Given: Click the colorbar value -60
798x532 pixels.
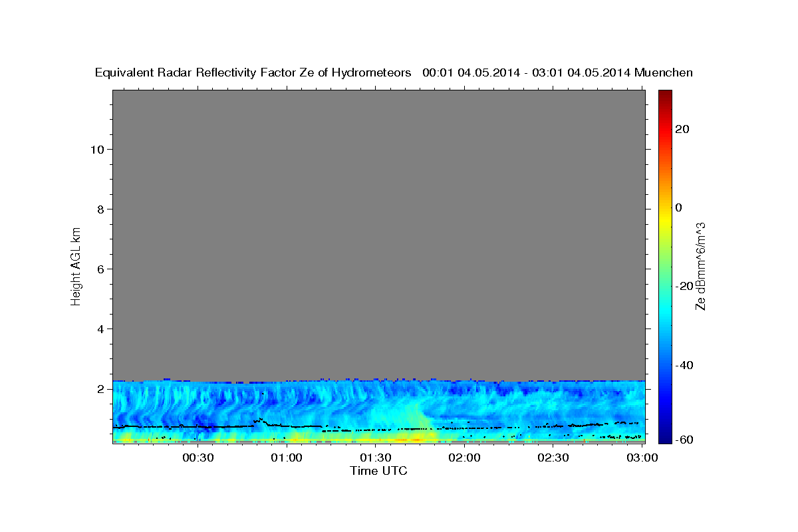Looking at the screenshot, I should coord(684,440).
